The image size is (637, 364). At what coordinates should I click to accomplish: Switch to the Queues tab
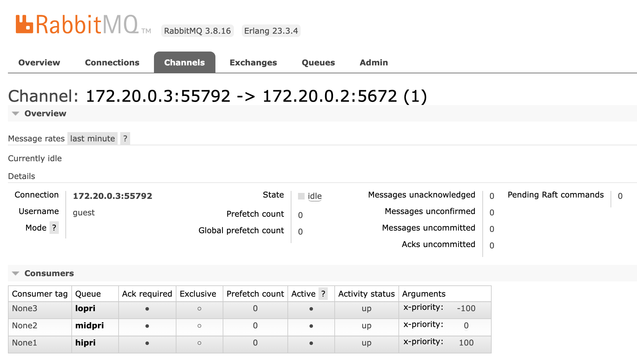click(318, 62)
